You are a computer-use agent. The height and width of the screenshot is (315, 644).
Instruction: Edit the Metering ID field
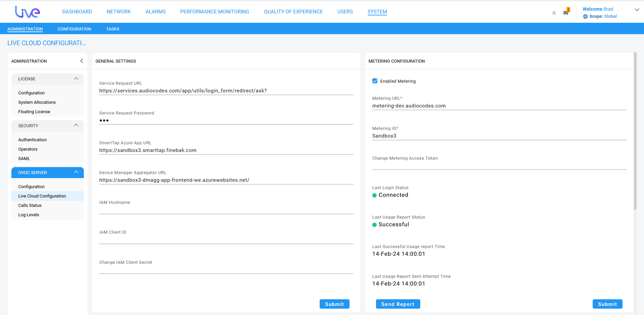coord(499,136)
